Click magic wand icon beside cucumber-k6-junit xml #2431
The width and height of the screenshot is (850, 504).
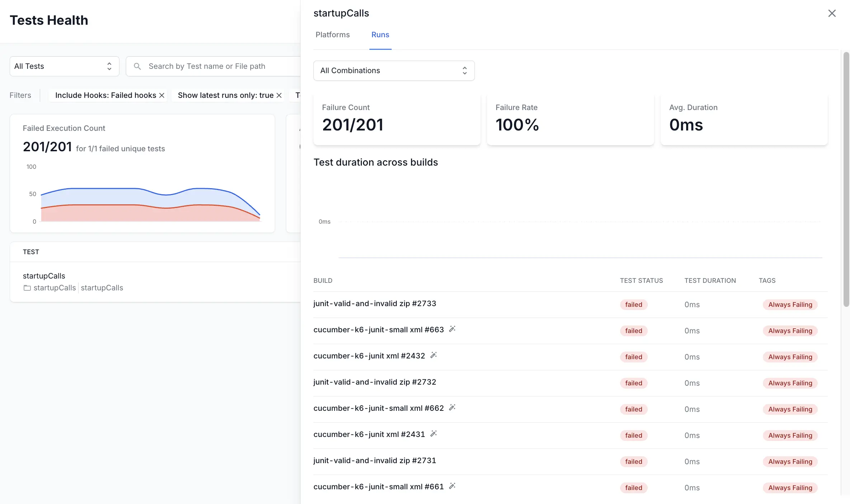[x=434, y=434]
